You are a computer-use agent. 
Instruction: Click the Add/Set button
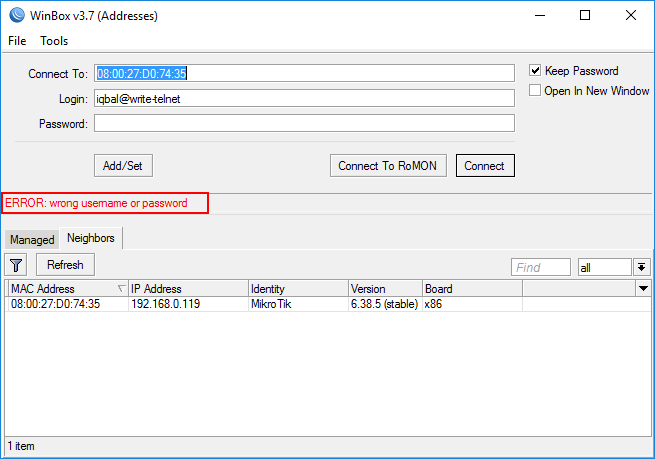coord(123,166)
